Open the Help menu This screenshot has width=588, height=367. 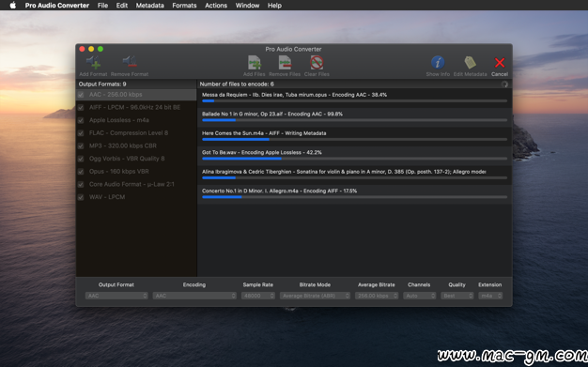[x=274, y=6]
